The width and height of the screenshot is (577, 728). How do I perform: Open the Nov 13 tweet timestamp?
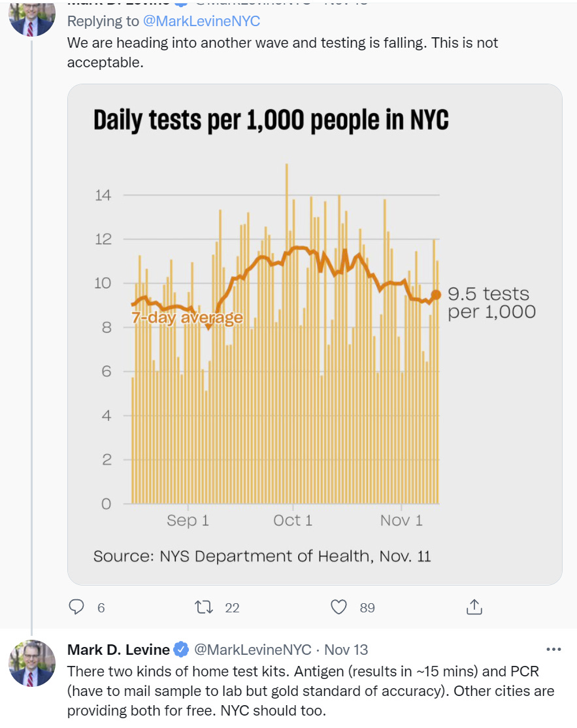346,650
